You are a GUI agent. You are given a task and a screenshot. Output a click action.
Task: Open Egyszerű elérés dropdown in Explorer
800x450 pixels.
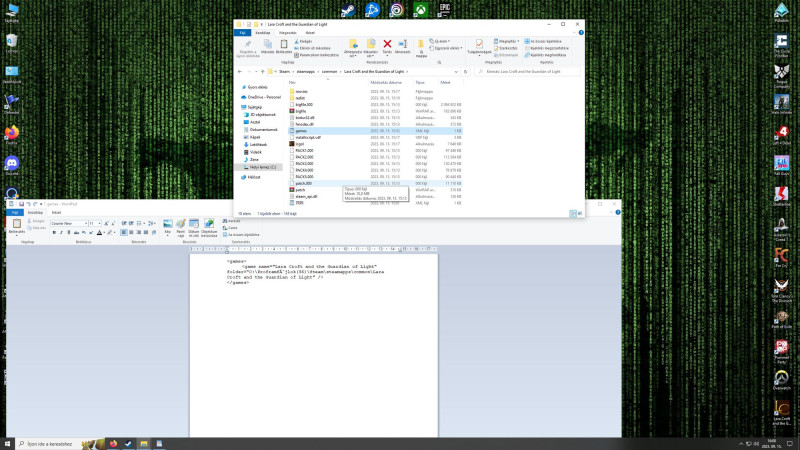(x=445, y=48)
